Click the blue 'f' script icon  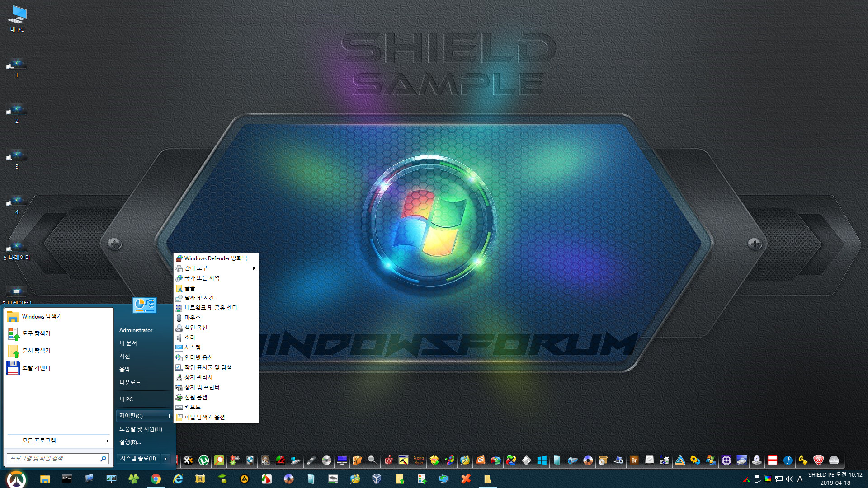tap(788, 460)
